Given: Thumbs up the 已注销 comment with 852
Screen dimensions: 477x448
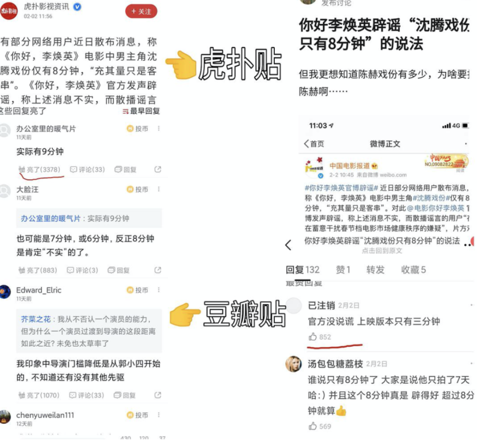Looking at the screenshot, I should click(320, 337).
